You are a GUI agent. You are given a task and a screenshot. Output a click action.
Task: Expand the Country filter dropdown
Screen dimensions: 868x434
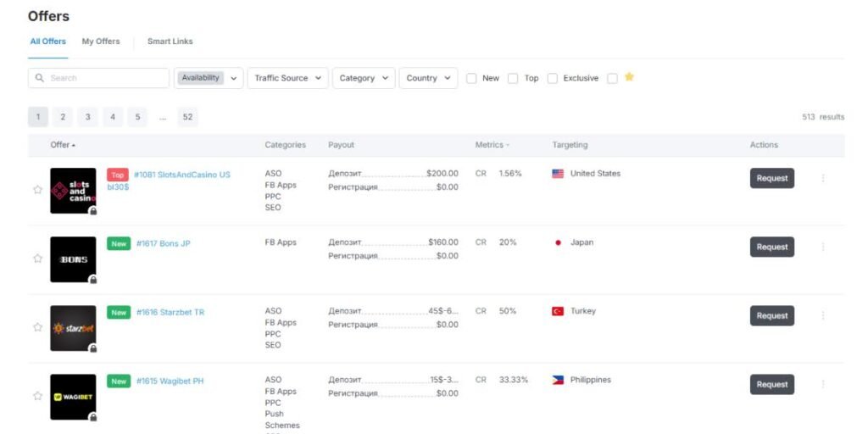pyautogui.click(x=428, y=78)
